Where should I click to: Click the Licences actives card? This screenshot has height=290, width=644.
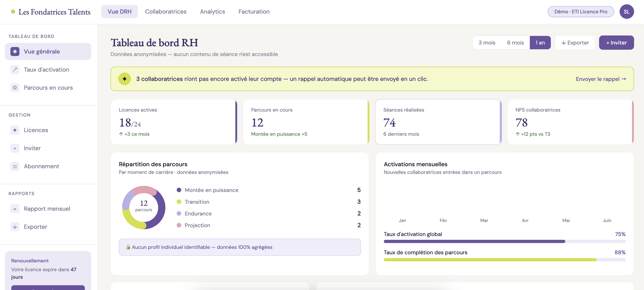point(174,122)
